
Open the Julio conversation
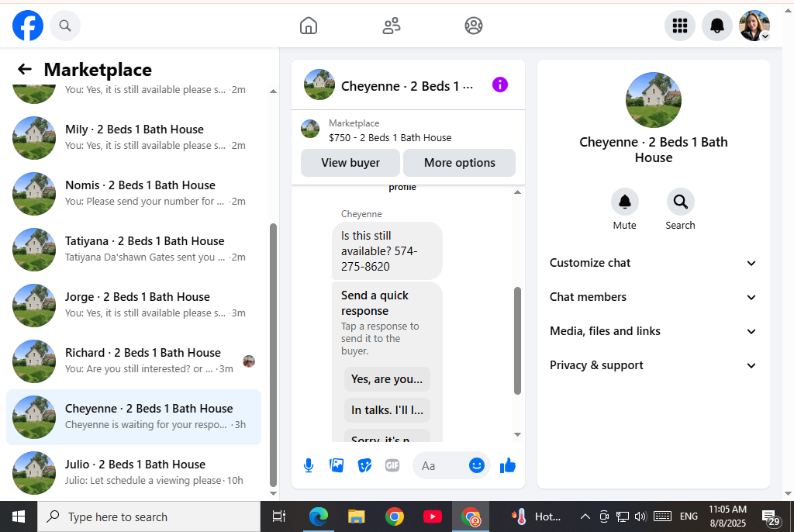pyautogui.click(x=133, y=473)
